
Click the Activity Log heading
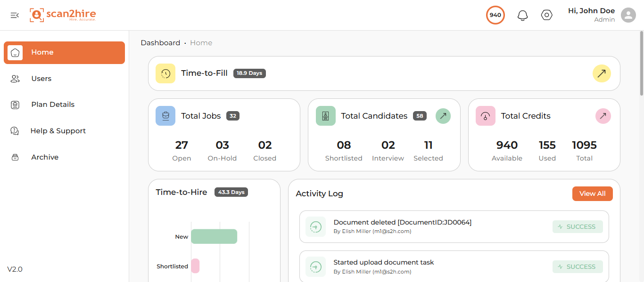(319, 193)
